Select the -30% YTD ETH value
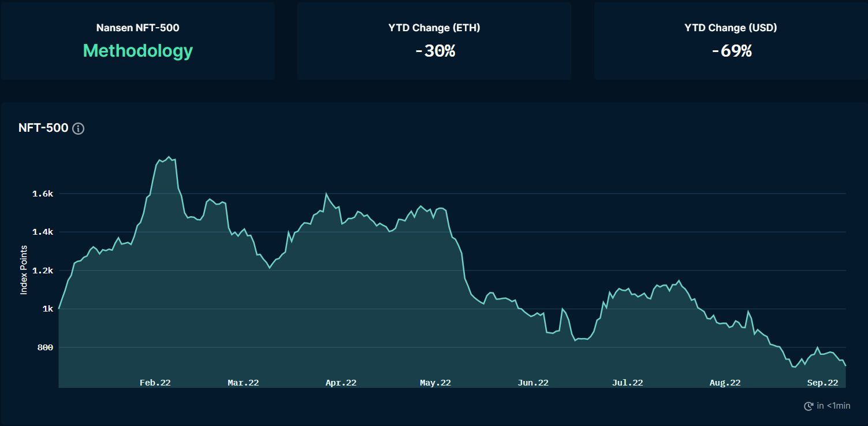Viewport: 868px width, 426px height. pos(435,51)
